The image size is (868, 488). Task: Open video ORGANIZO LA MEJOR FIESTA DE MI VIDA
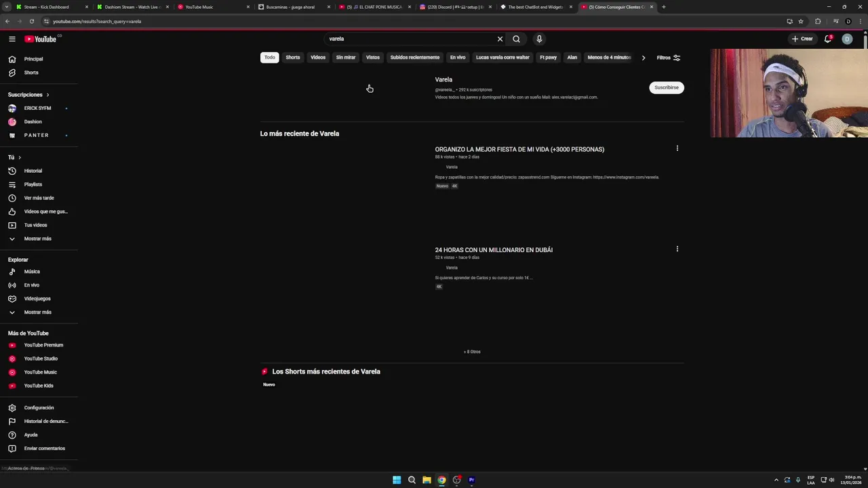519,149
